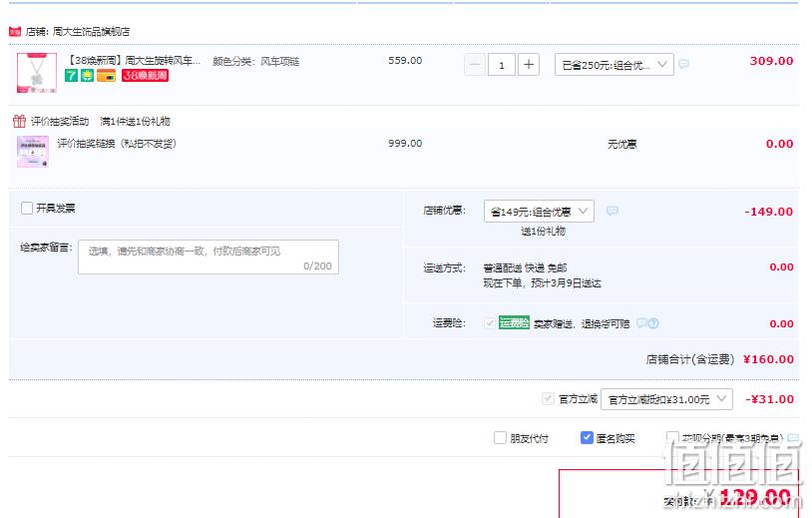Click the 颜色分类：风车项链 text
The width and height of the screenshot is (812, 518).
255,62
